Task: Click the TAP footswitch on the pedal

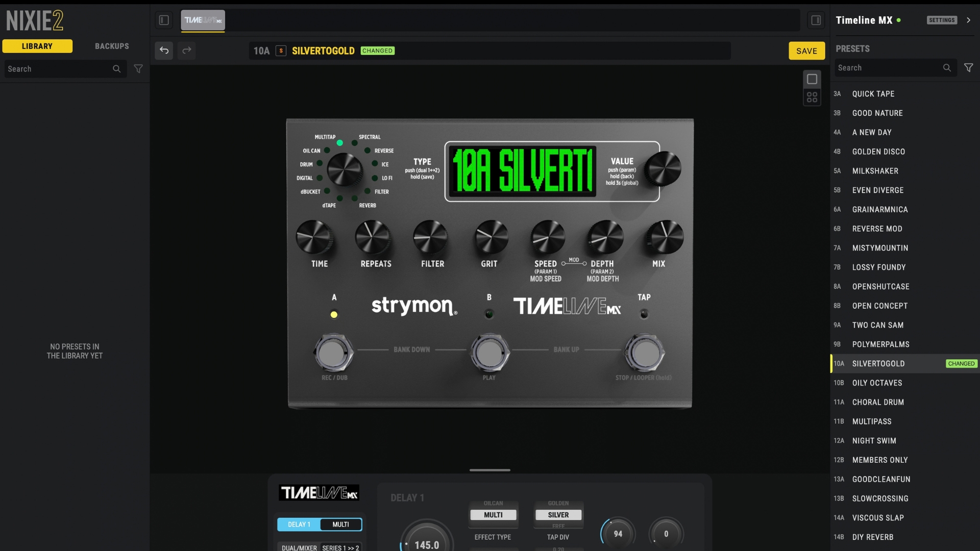Action: [x=645, y=353]
